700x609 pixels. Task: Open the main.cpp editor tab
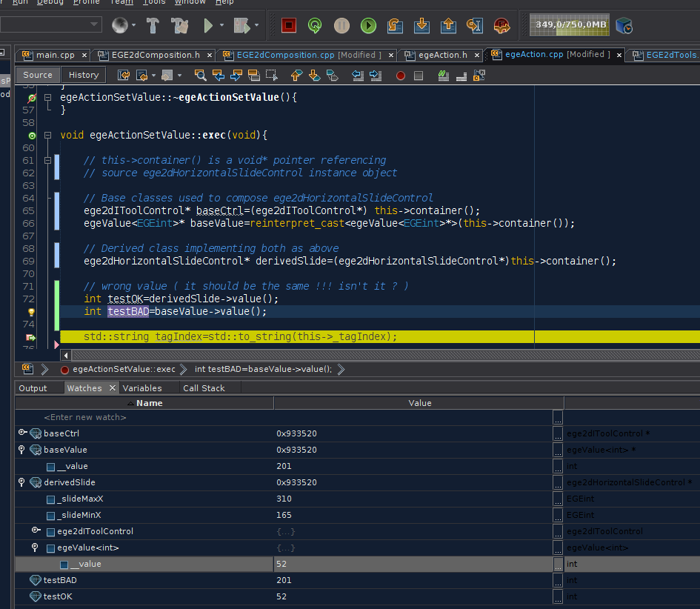56,55
